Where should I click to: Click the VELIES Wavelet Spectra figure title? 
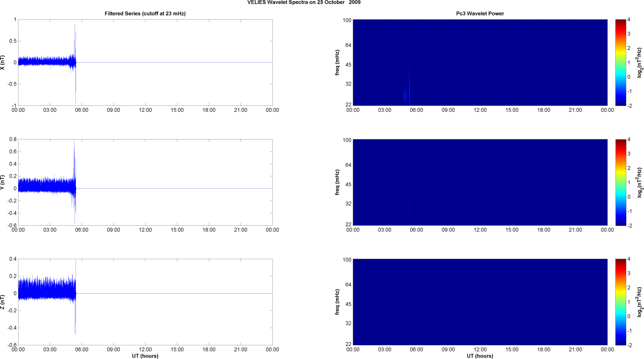304,3
